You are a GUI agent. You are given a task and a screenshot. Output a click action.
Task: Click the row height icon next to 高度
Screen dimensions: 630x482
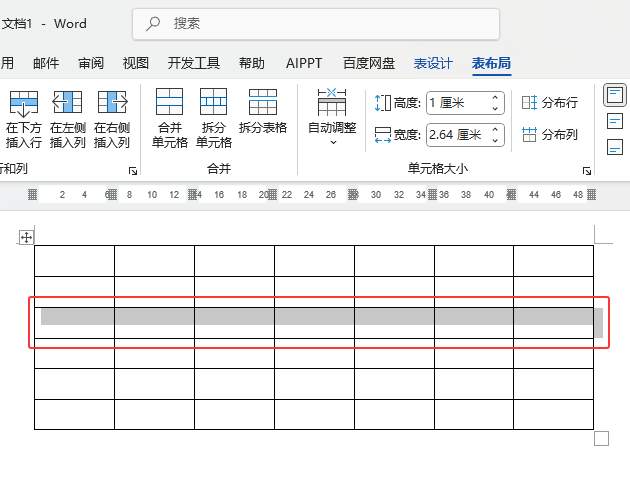(x=382, y=103)
